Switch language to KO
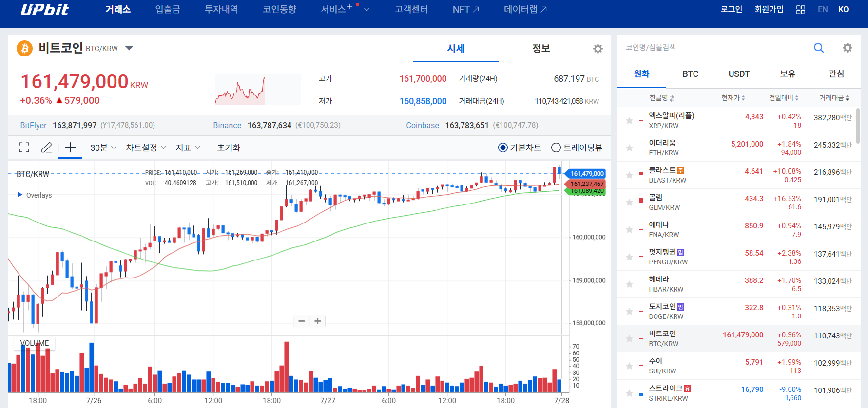Image resolution: width=868 pixels, height=408 pixels. point(844,9)
